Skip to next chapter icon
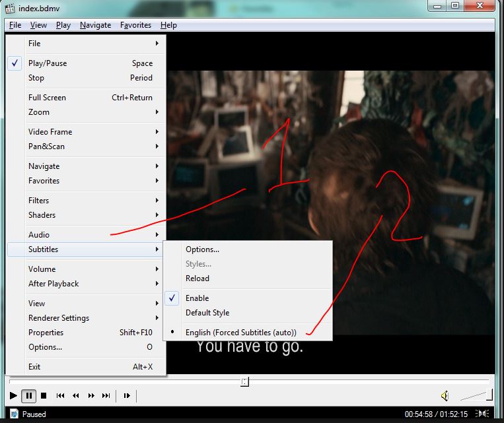Screen dimensions: 504x423 coord(106,396)
